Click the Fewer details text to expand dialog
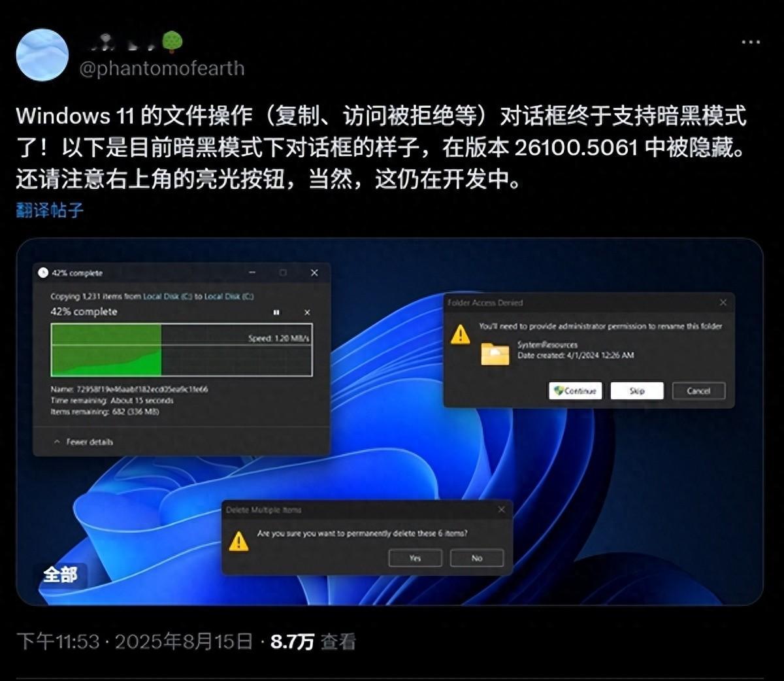This screenshot has width=784, height=681. tap(88, 442)
